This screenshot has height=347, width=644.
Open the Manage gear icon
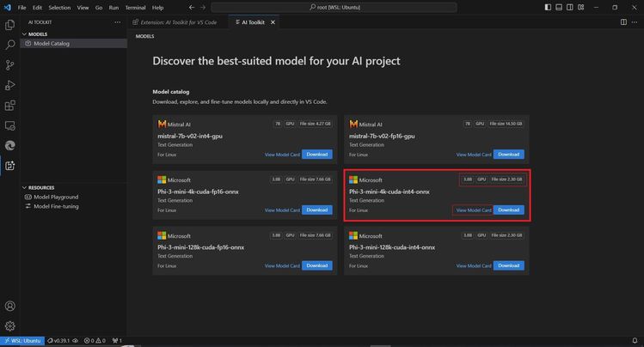pyautogui.click(x=9, y=326)
